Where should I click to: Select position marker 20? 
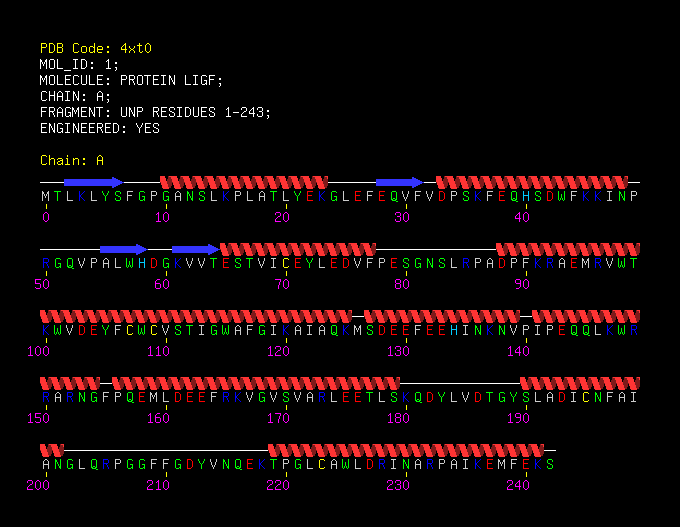click(x=282, y=217)
